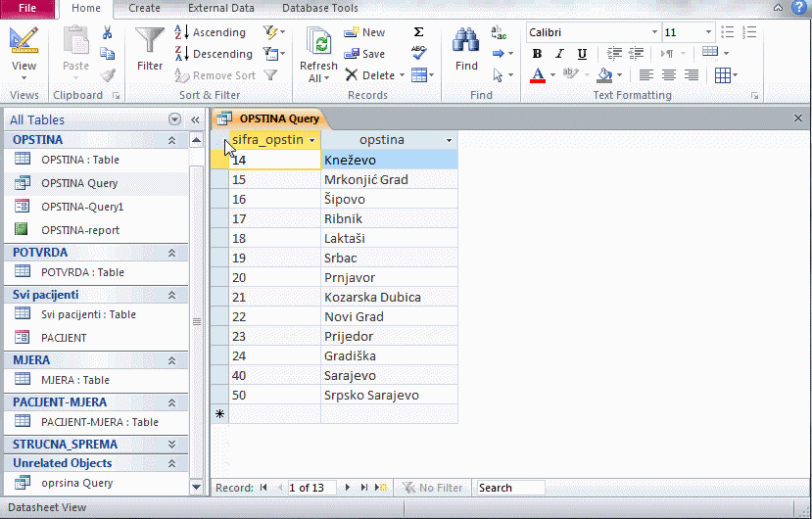Go to last record button

tap(364, 488)
